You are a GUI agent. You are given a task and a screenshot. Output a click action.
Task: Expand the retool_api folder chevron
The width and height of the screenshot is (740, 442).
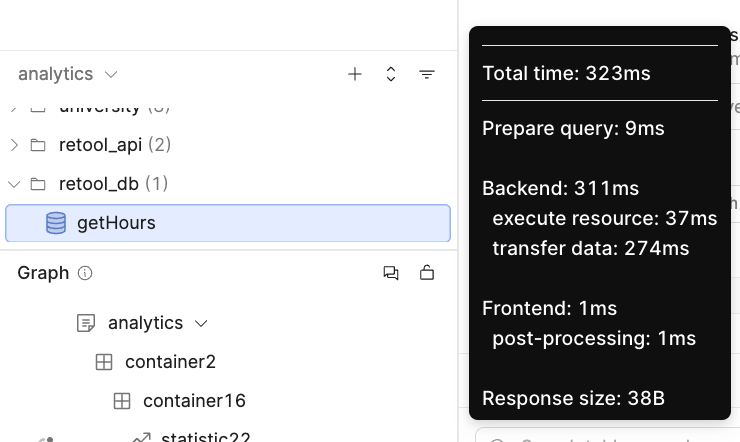(x=14, y=145)
